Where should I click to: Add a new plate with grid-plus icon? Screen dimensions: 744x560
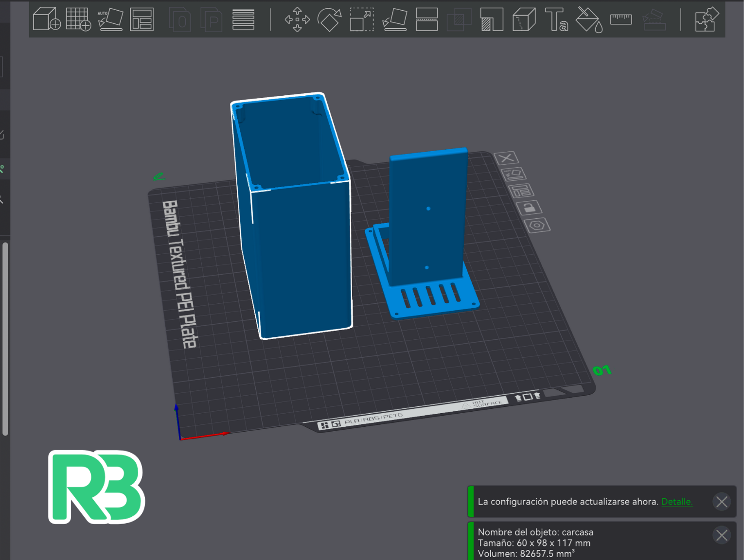tap(78, 19)
